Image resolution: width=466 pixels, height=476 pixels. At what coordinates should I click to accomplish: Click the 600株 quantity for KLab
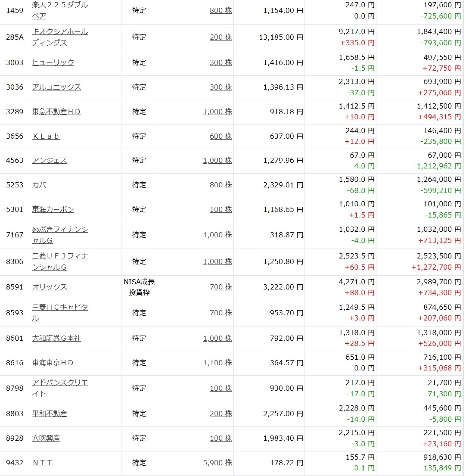(221, 136)
